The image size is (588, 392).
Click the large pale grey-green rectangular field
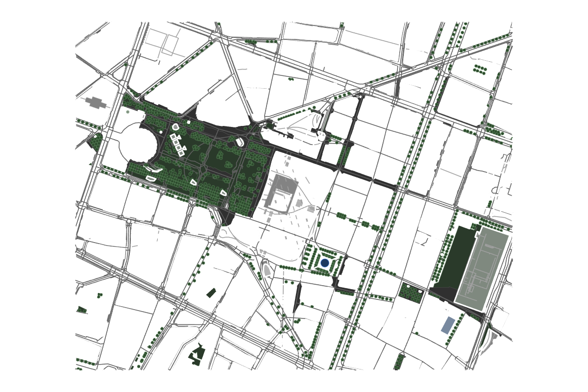(x=482, y=268)
